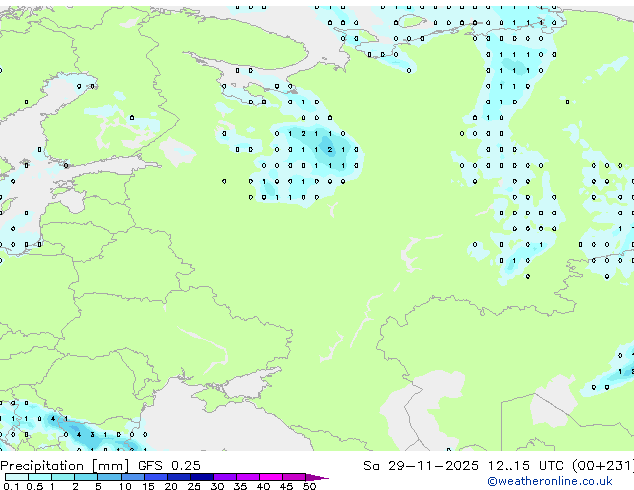Click the '30' legend scale label

tap(217, 486)
